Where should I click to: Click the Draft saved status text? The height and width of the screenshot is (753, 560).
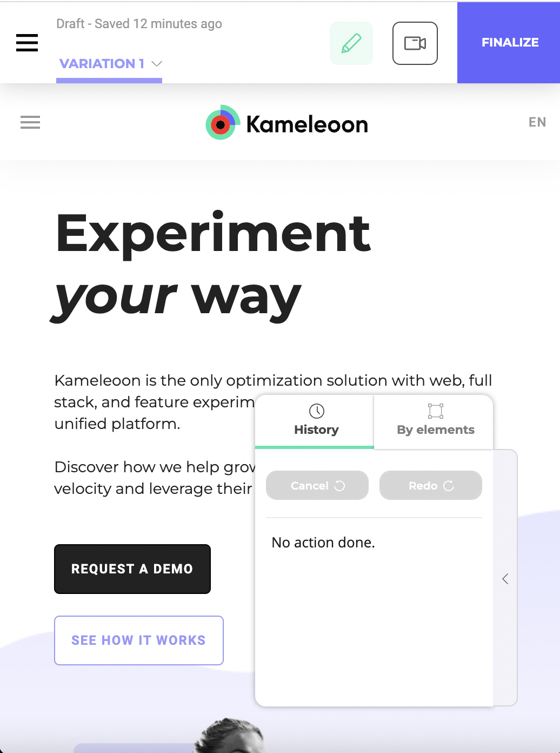click(x=139, y=24)
